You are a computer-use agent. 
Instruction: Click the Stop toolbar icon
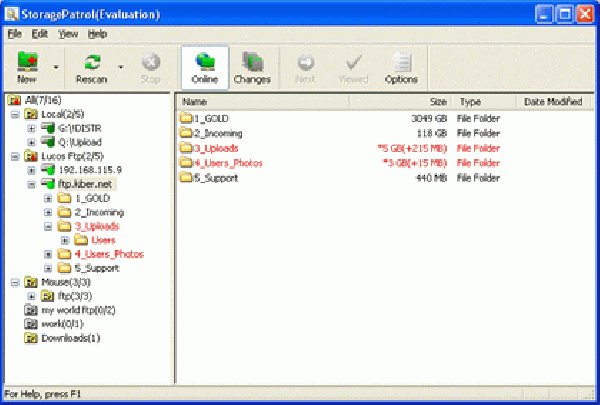151,62
